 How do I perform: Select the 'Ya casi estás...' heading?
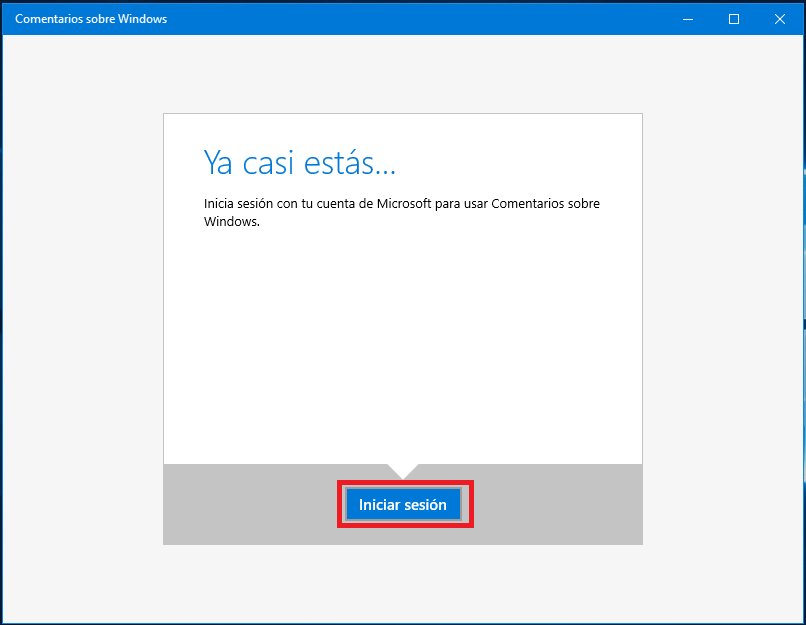pos(300,163)
